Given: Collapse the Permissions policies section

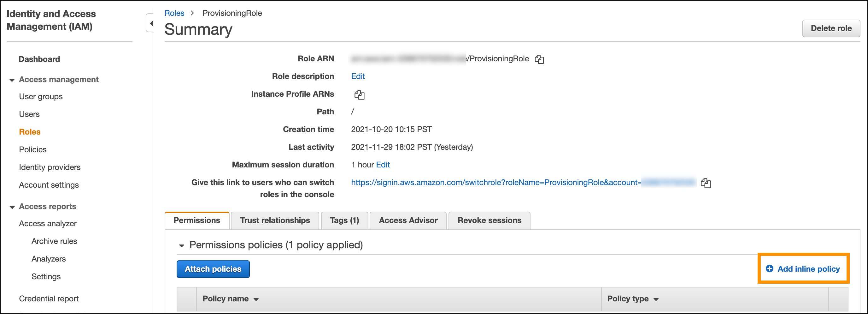Looking at the screenshot, I should click(182, 245).
